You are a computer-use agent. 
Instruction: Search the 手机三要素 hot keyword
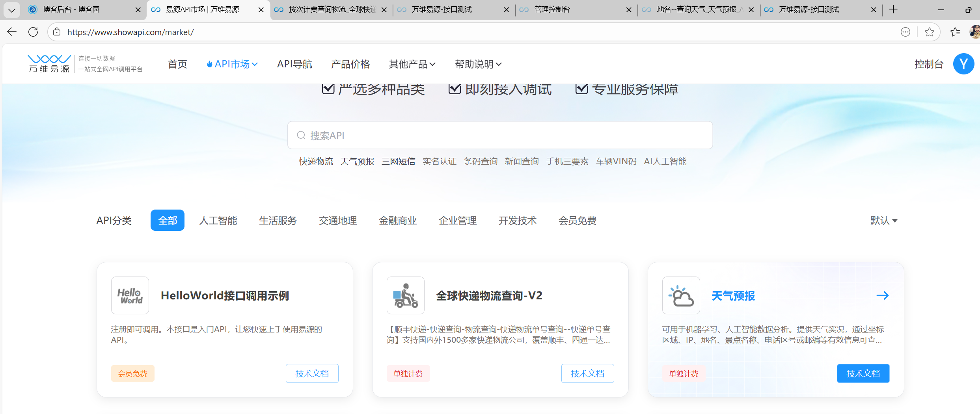(567, 161)
